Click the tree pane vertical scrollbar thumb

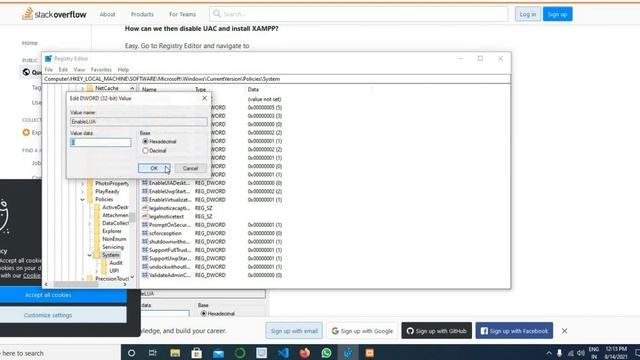[132, 218]
